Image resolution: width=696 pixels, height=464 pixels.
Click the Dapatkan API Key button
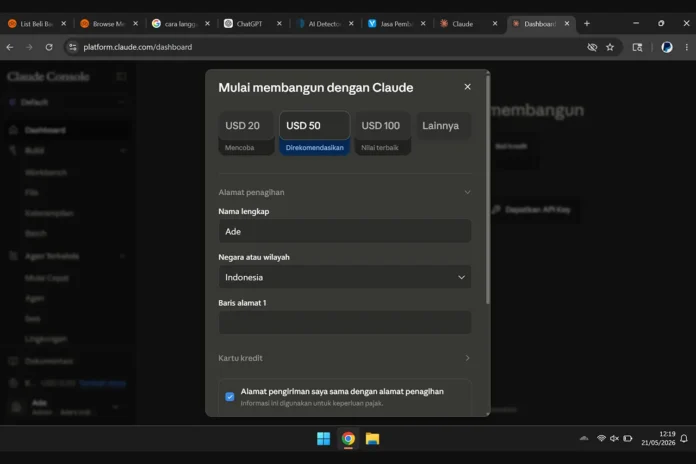(531, 210)
